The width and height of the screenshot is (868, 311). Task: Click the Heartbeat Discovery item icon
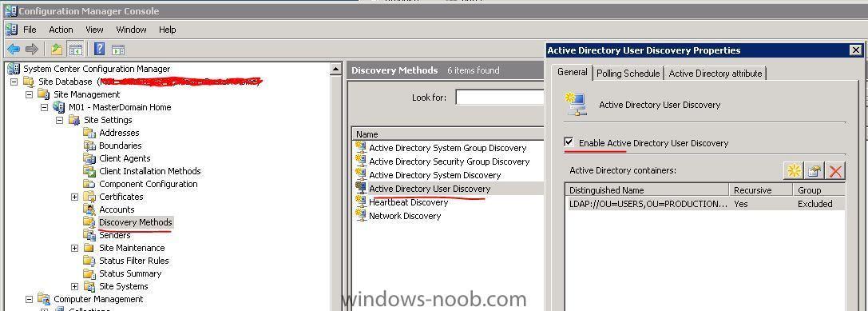(361, 201)
